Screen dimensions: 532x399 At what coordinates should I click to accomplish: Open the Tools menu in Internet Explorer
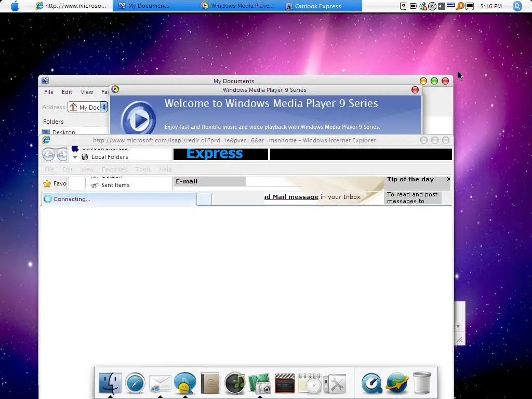point(143,169)
